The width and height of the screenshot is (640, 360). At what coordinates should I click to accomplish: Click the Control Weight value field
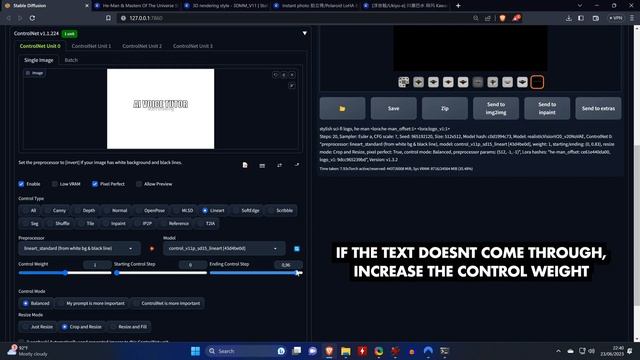97,265
